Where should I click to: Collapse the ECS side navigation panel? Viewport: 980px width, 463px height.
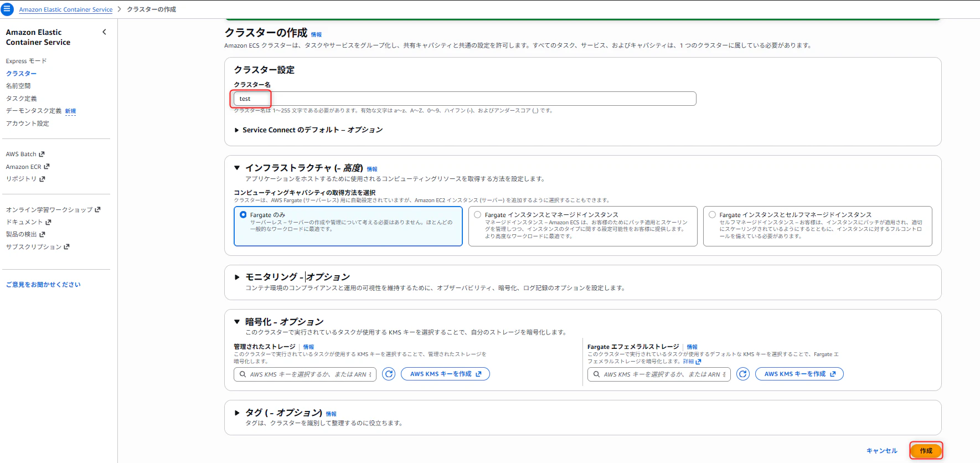[x=104, y=32]
